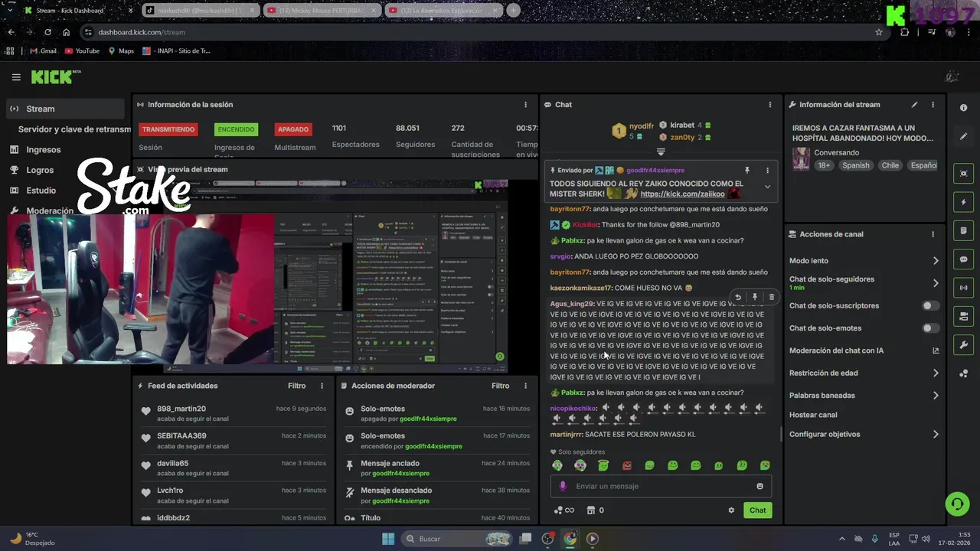The height and width of the screenshot is (551, 980).
Task: Open session info panel three-dot menu
Action: coord(525,105)
